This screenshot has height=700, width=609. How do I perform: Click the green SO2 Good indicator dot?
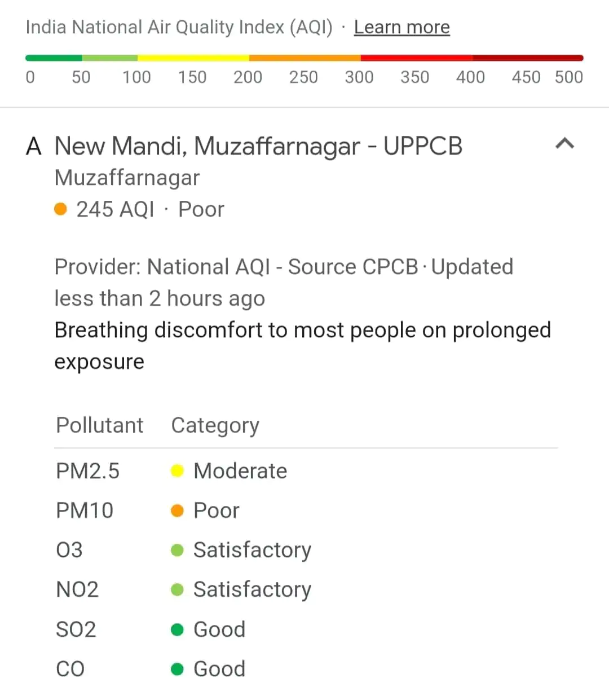point(177,629)
